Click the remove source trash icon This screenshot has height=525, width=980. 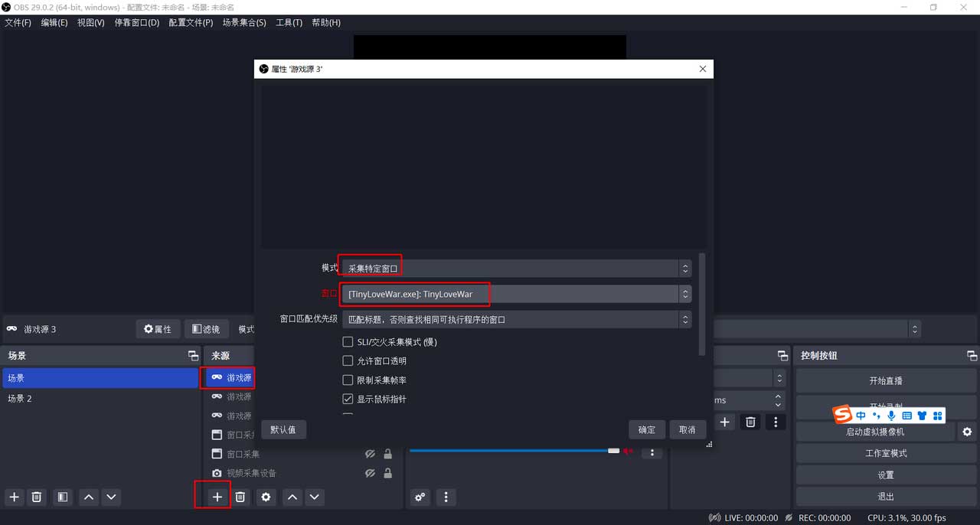click(240, 497)
